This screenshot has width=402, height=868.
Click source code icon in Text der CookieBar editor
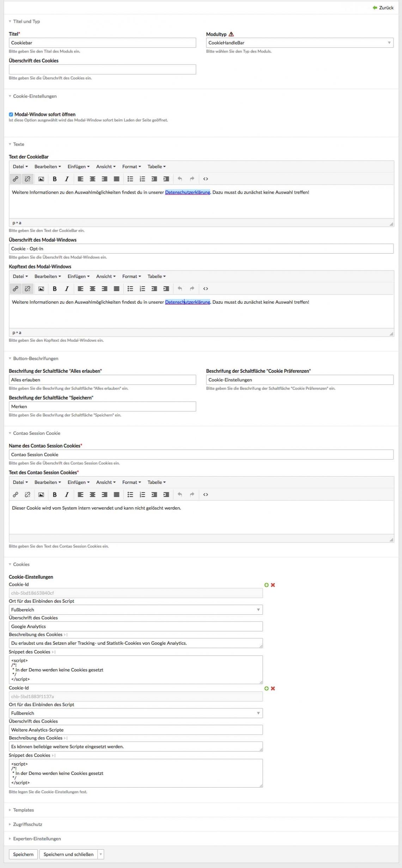coord(206,179)
